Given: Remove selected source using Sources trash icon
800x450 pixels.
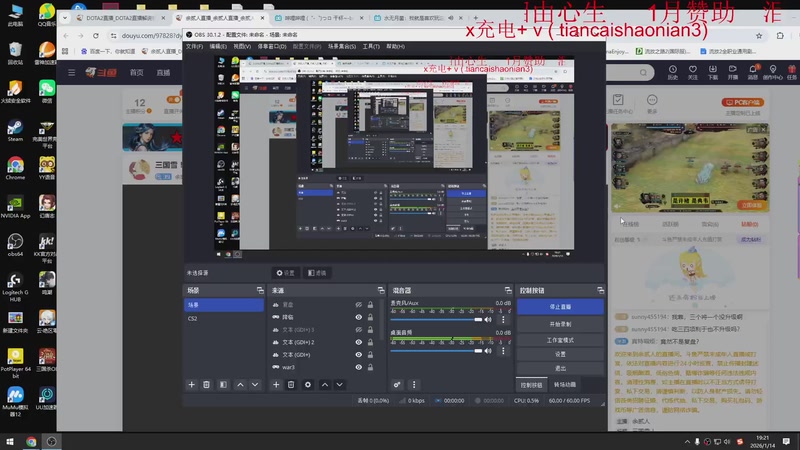Looking at the screenshot, I should (291, 385).
